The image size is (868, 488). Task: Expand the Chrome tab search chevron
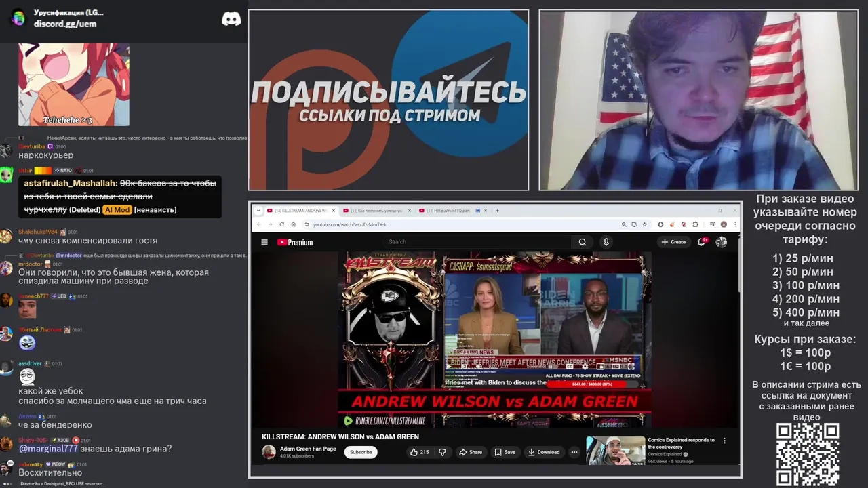258,211
